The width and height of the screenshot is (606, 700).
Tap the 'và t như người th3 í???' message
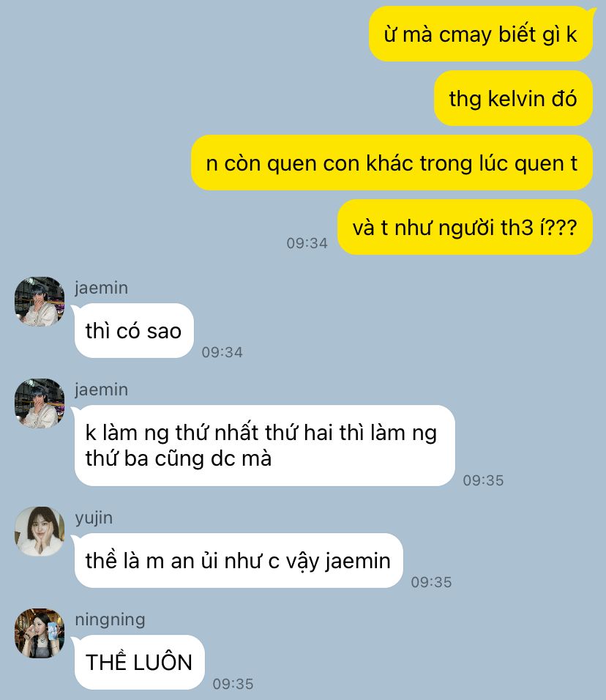tap(465, 227)
